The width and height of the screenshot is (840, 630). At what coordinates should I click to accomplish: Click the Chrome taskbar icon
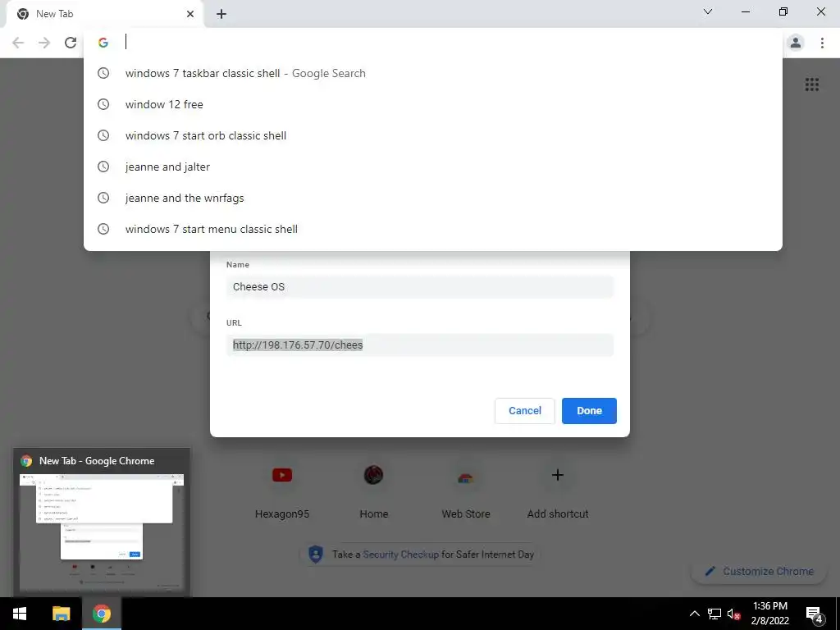click(101, 614)
